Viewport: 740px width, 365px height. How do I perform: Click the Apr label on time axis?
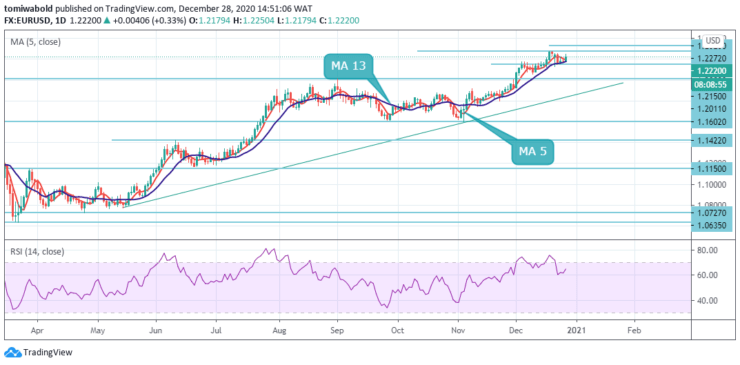pos(37,331)
